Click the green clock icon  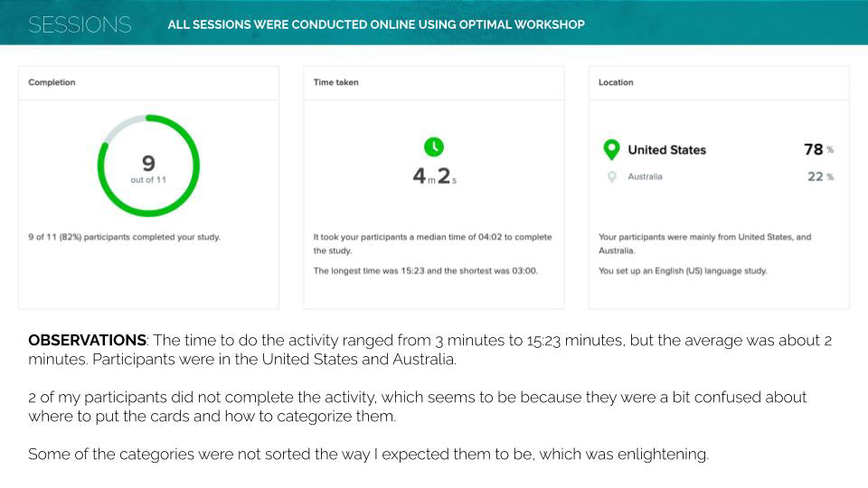[434, 147]
